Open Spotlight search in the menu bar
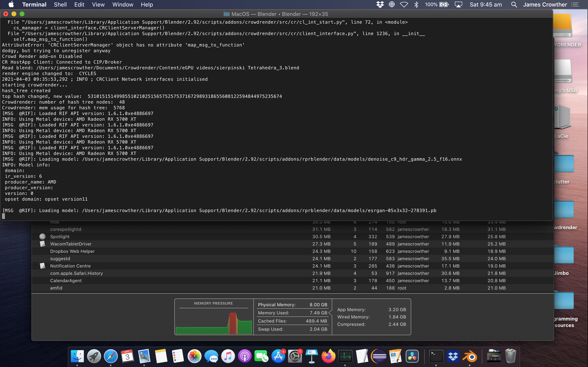The width and height of the screenshot is (588, 367). pos(514,4)
